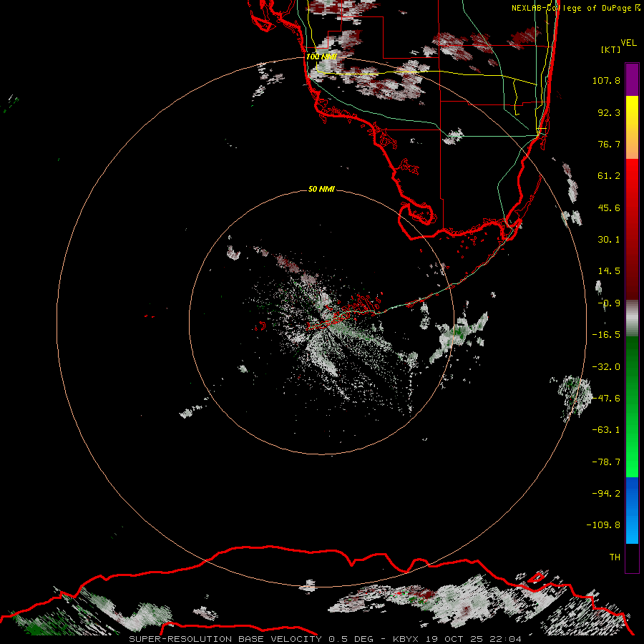Click the 45.6 legend value
Viewport: 644px width, 644px height.
(609, 208)
